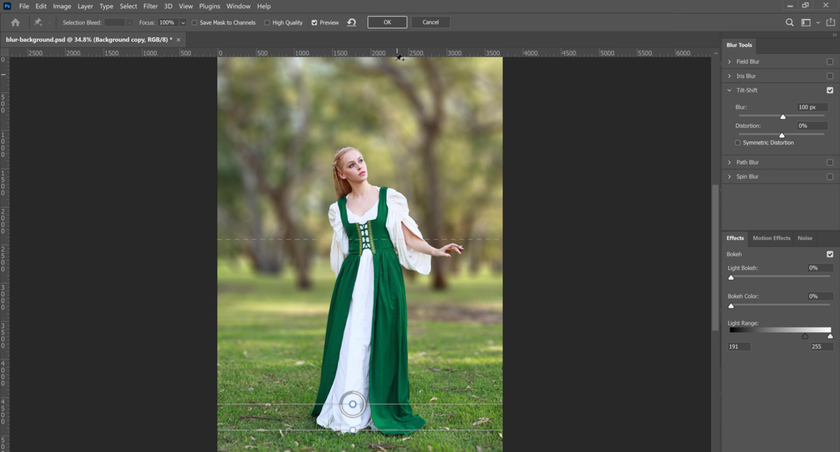Image resolution: width=840 pixels, height=452 pixels.
Task: Expand the Iris Blur section
Action: point(729,76)
